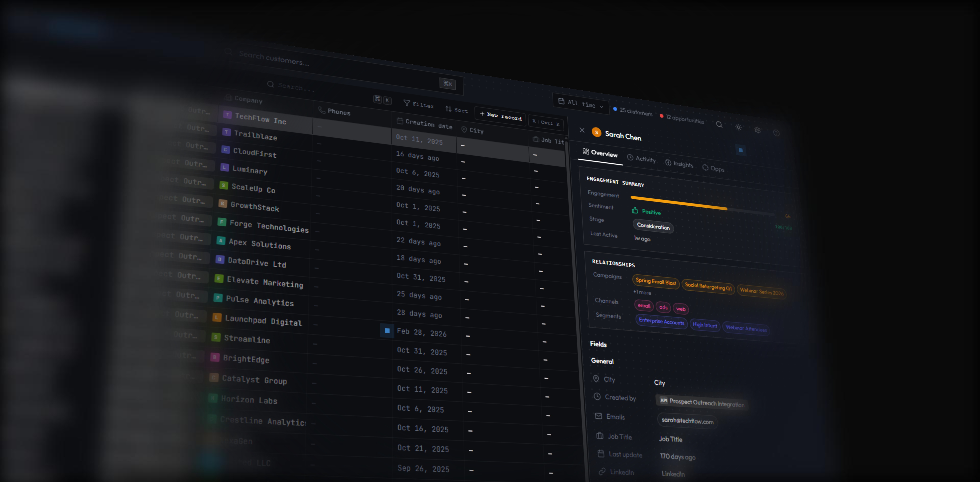Click the magnifier search icon in header
The width and height of the screenshot is (980, 482).
tap(719, 124)
